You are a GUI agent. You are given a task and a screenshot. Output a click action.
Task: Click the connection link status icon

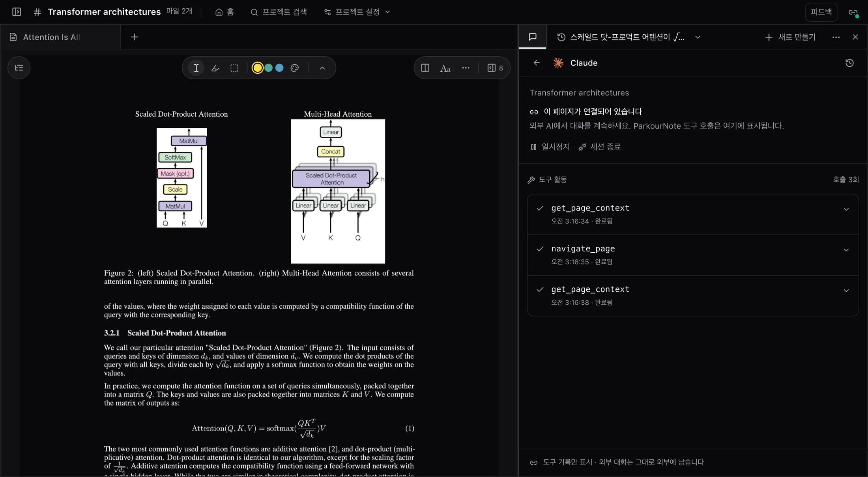tap(853, 12)
